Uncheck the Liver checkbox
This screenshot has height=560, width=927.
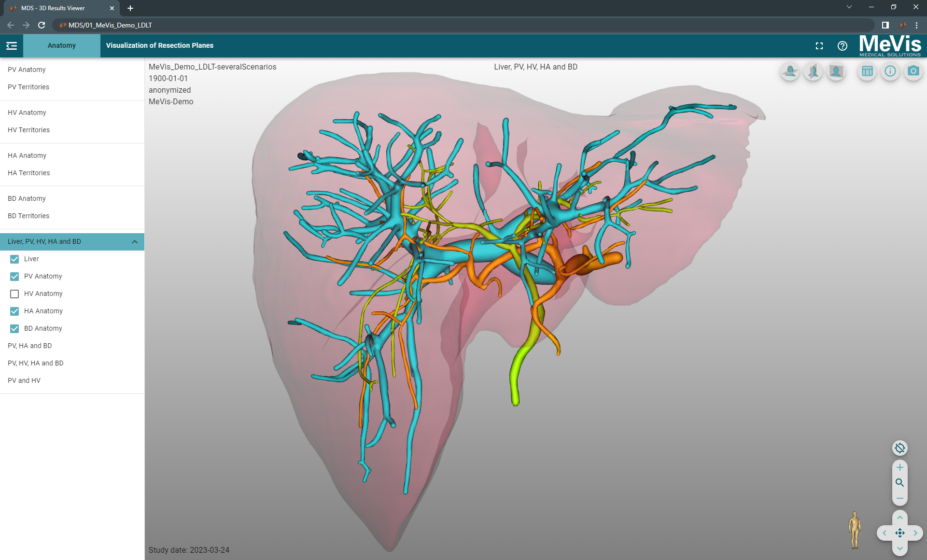14,259
